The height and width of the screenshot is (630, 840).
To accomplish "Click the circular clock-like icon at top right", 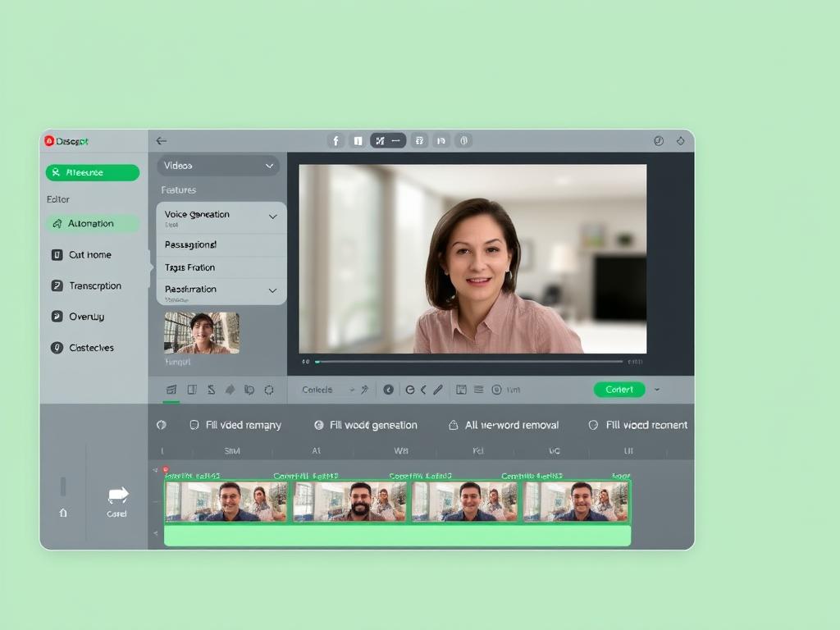I will [x=659, y=141].
